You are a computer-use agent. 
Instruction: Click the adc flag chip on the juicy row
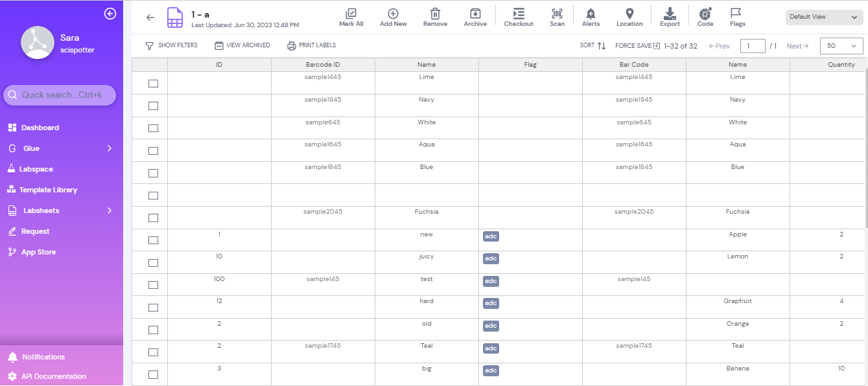point(491,258)
